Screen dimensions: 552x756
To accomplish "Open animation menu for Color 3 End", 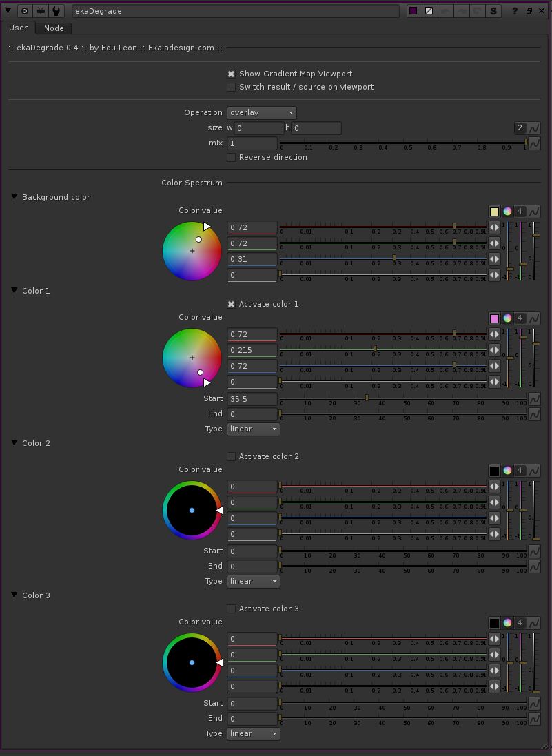I will pos(533,719).
